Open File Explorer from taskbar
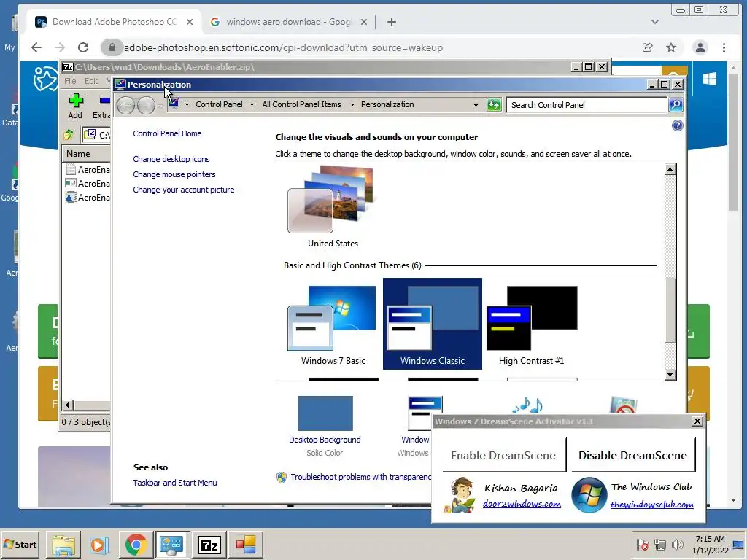 pos(63,544)
